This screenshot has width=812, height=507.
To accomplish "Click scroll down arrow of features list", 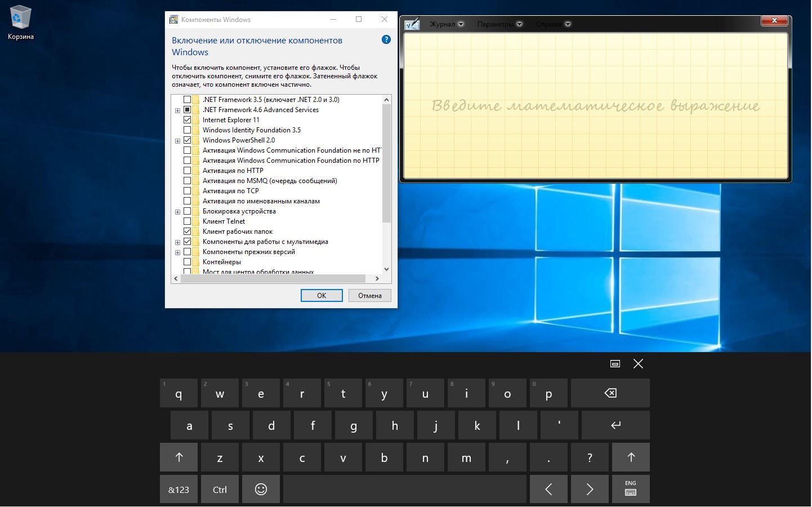I will pos(386,269).
